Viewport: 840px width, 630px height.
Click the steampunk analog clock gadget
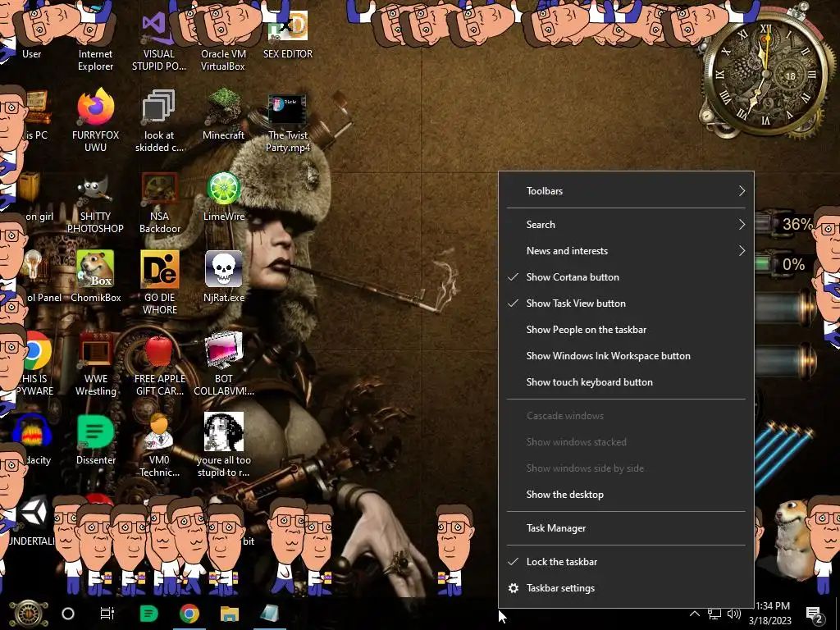766,75
